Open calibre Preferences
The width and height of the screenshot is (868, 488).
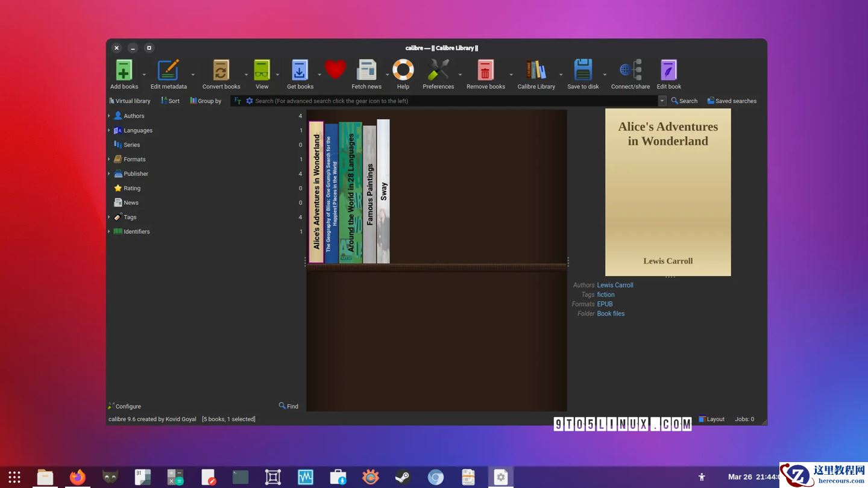[438, 70]
